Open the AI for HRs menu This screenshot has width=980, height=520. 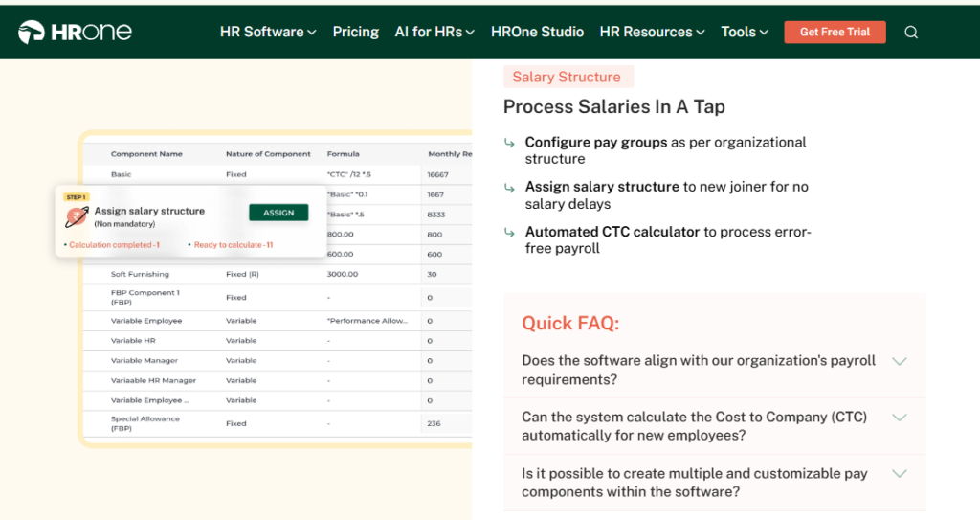point(434,32)
